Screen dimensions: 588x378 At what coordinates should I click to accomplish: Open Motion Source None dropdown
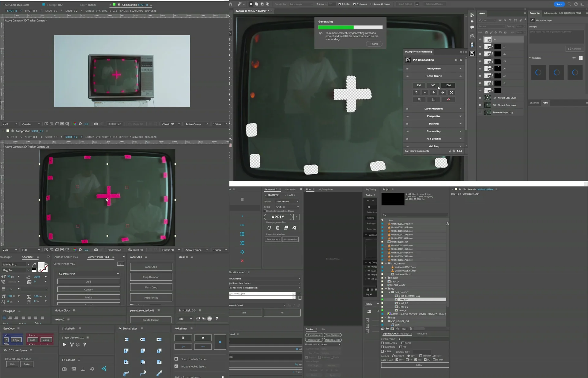point(330,344)
